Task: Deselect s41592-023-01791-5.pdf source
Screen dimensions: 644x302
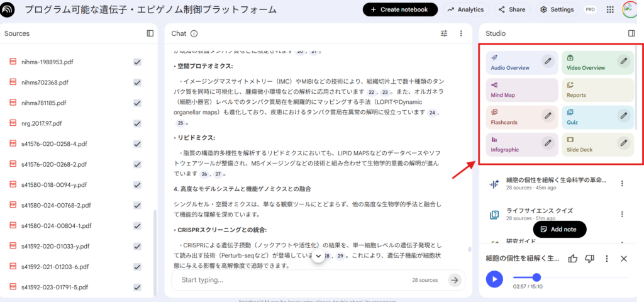Action: 137,287
